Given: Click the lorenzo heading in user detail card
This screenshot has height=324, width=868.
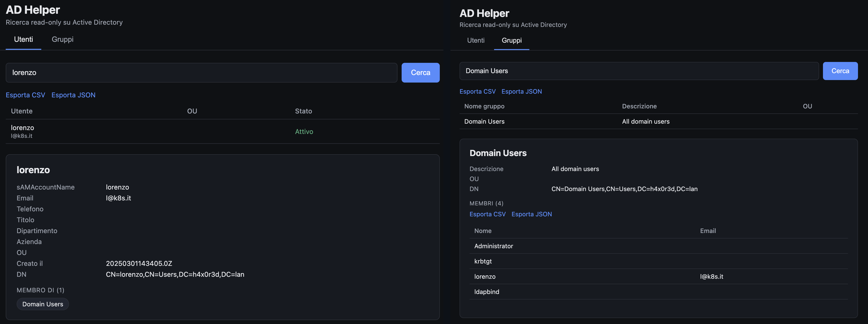Looking at the screenshot, I should 33,170.
